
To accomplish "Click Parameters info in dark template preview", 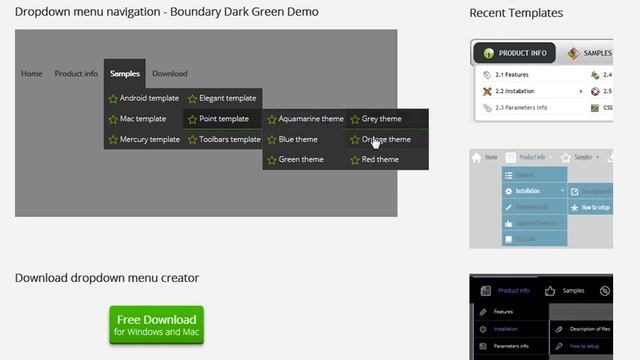I will tap(511, 346).
